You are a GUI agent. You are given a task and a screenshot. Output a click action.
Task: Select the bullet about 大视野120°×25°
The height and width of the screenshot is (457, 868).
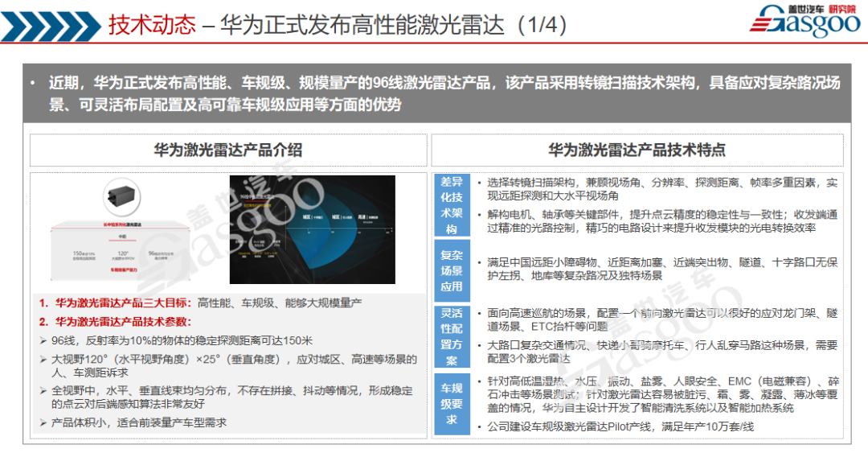click(x=228, y=365)
